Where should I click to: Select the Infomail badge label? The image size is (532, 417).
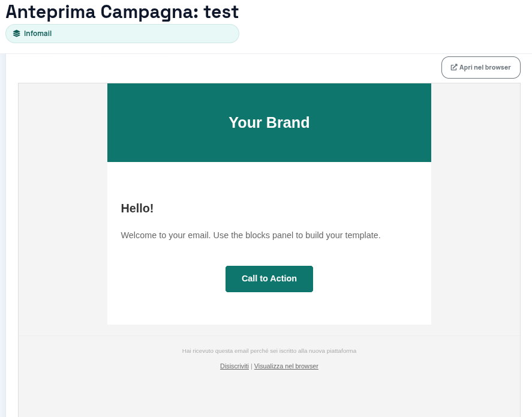[x=38, y=34]
